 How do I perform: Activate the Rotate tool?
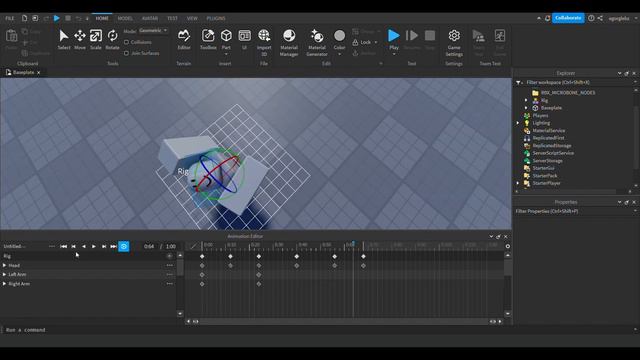(x=112, y=40)
